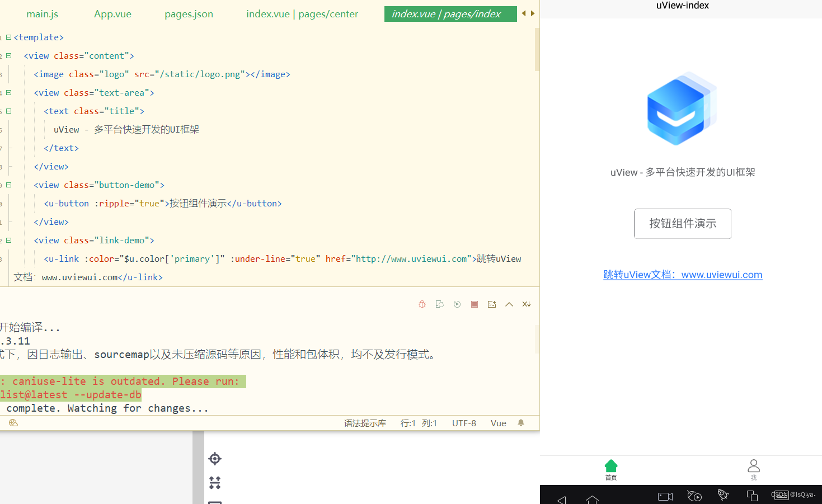The height and width of the screenshot is (504, 822).
Task: Collapse view class text-area fold marker
Action: pyautogui.click(x=8, y=93)
